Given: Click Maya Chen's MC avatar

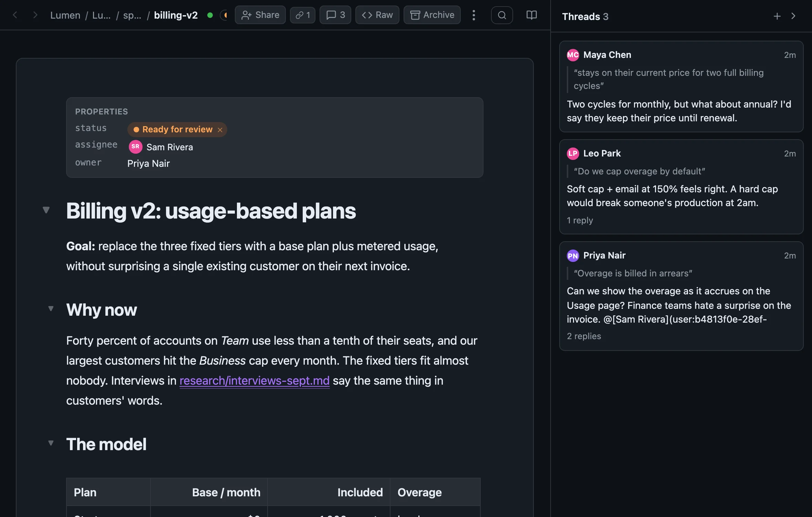Looking at the screenshot, I should [573, 55].
